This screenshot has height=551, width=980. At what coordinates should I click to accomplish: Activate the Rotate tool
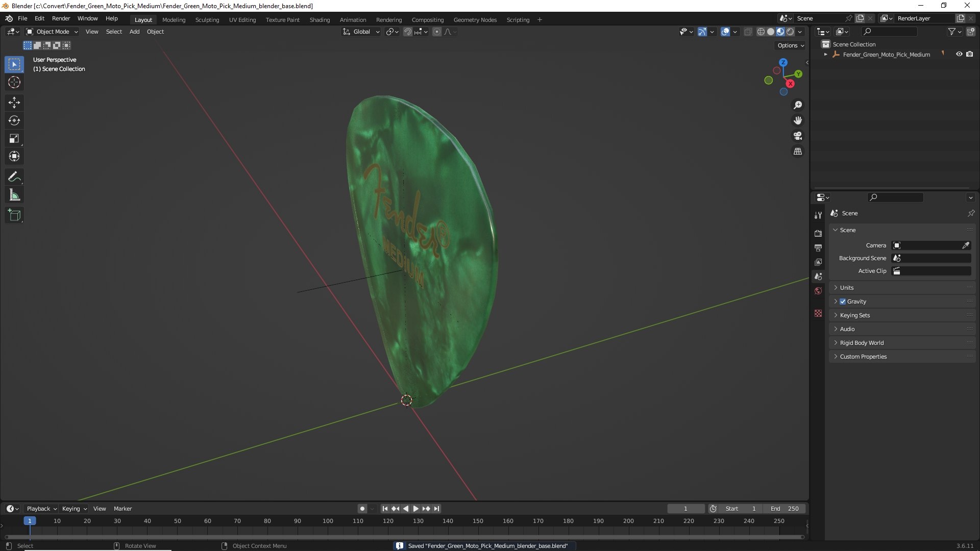pyautogui.click(x=14, y=120)
